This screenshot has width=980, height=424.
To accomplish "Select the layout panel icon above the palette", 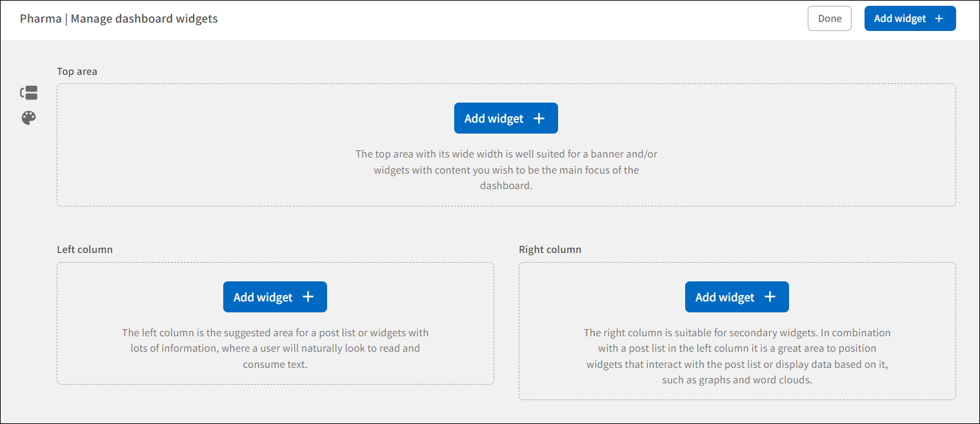I will tap(28, 92).
